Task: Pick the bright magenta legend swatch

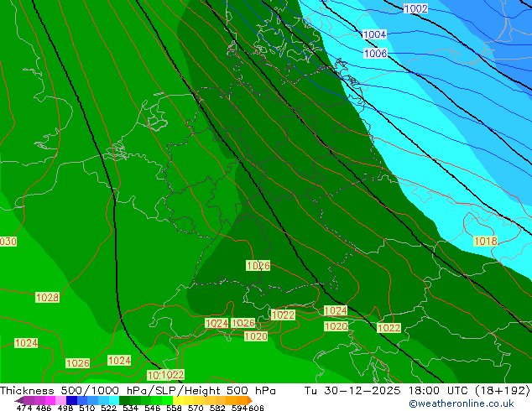Action: tap(50, 400)
